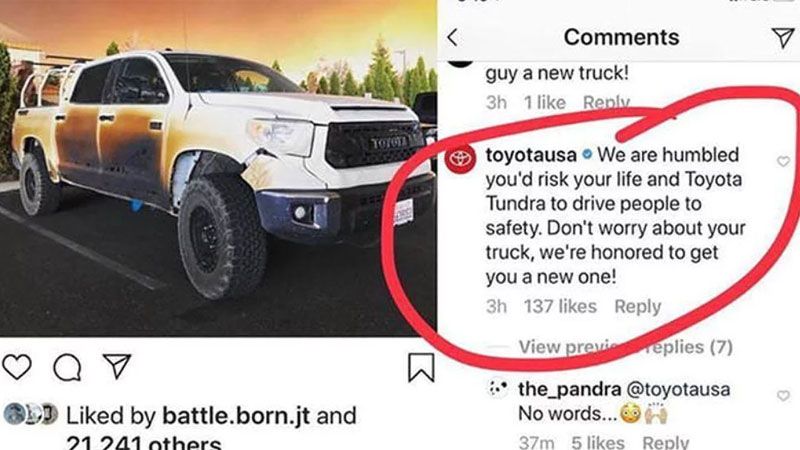Like the toyotausa comment heart
The image size is (800, 450).
(783, 161)
